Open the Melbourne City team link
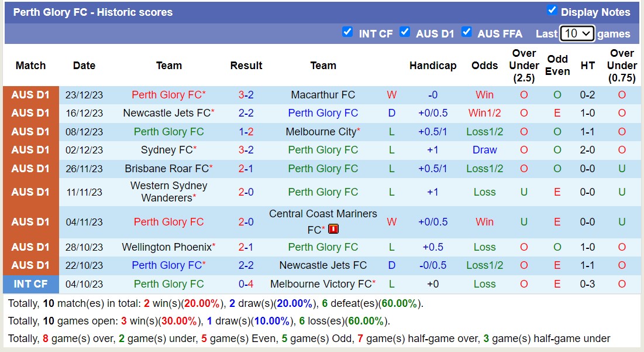The width and height of the screenshot is (644, 352). (322, 131)
